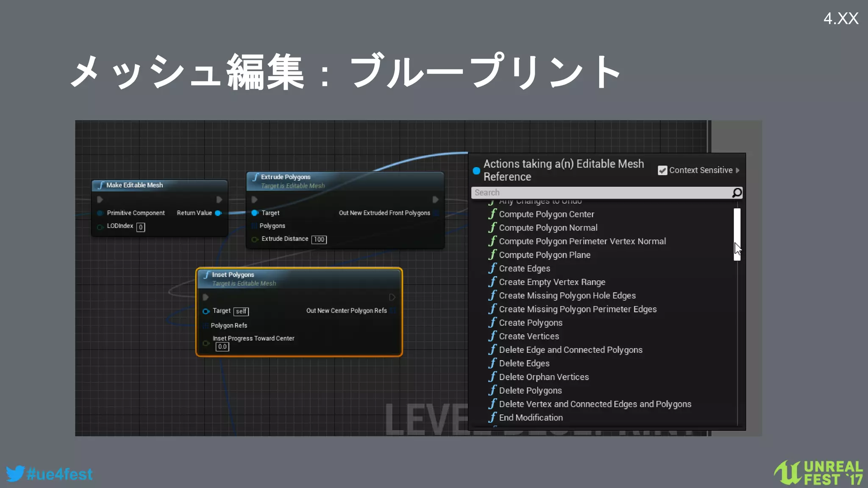Image resolution: width=868 pixels, height=488 pixels.
Task: Click the Extrude Polygons node title
Action: tap(286, 177)
